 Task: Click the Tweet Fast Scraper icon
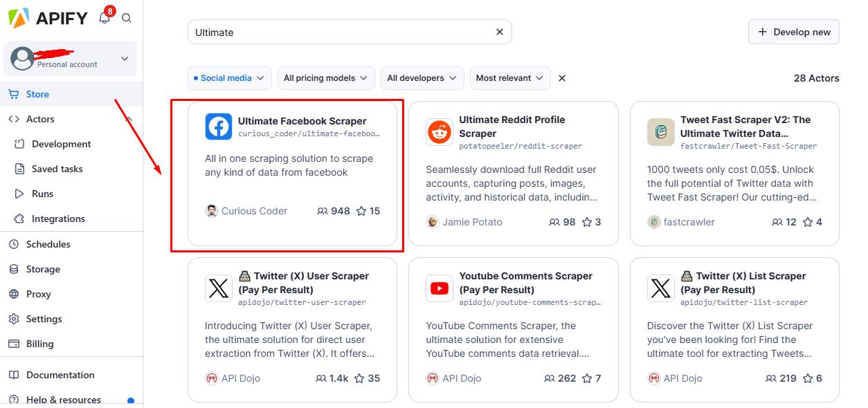[x=661, y=131]
